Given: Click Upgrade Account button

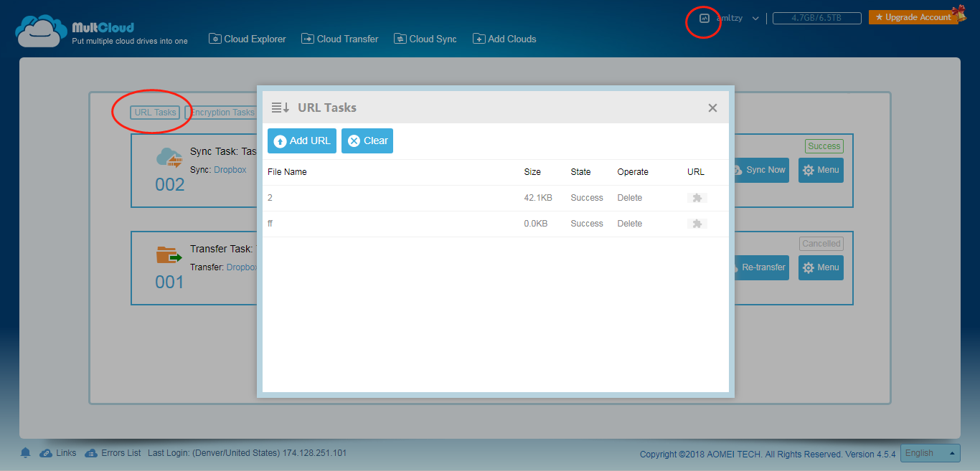Looking at the screenshot, I should click(913, 17).
